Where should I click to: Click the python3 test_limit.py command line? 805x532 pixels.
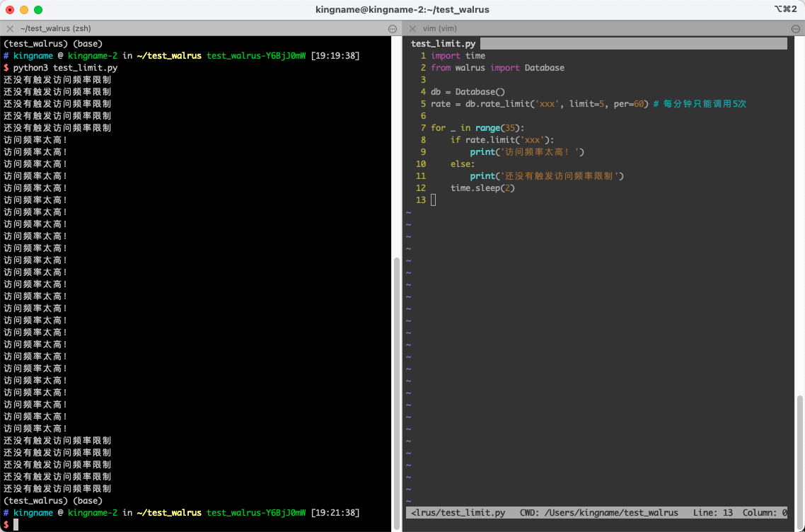pyautogui.click(x=65, y=68)
